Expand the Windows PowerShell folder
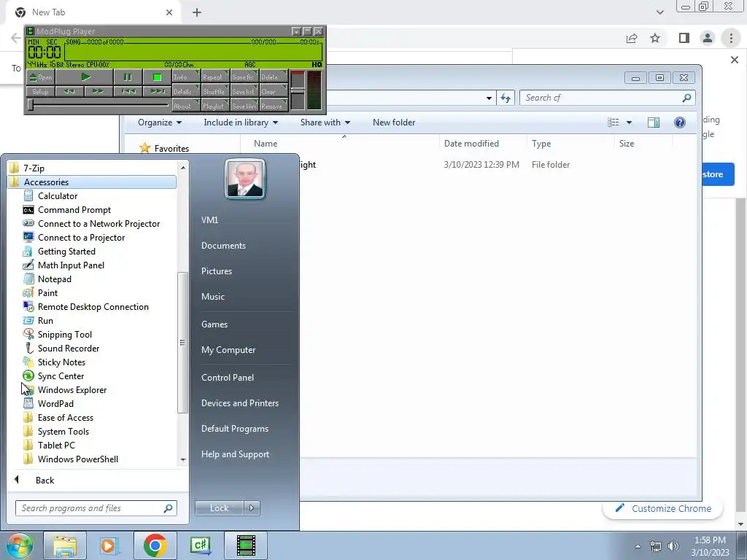 click(77, 458)
